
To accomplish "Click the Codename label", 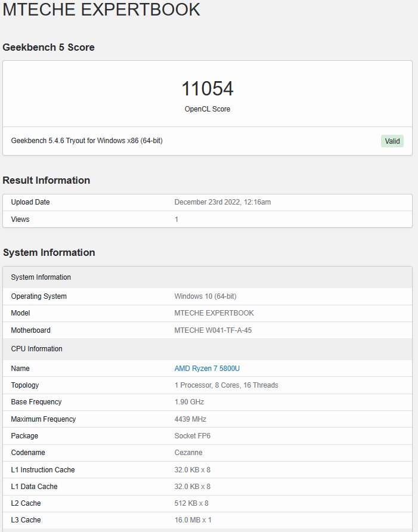I will click(x=28, y=453).
